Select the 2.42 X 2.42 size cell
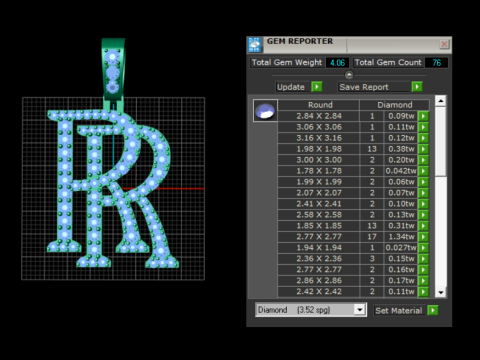 pos(319,292)
